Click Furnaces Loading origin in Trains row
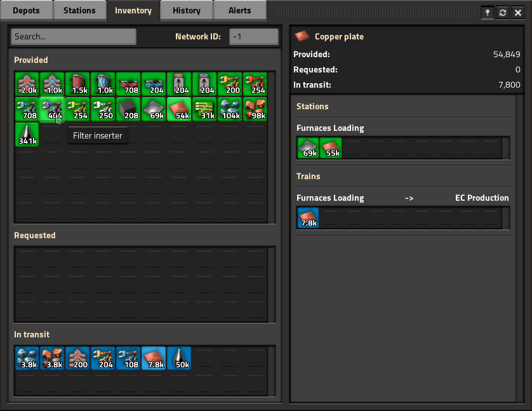 tap(330, 198)
